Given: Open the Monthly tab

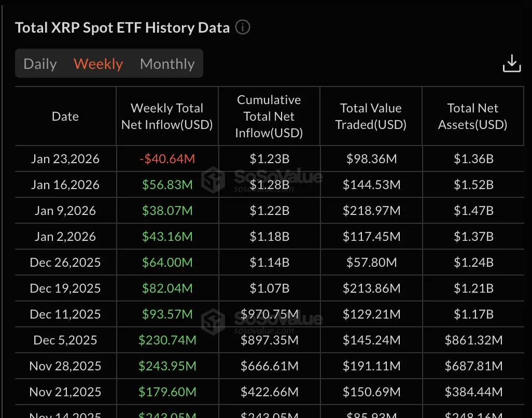Looking at the screenshot, I should click(x=167, y=64).
